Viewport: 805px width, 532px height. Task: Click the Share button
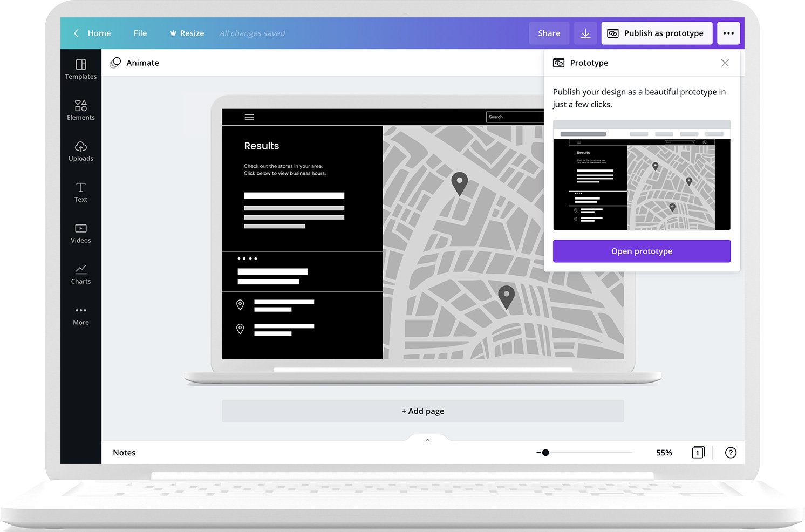pyautogui.click(x=549, y=33)
